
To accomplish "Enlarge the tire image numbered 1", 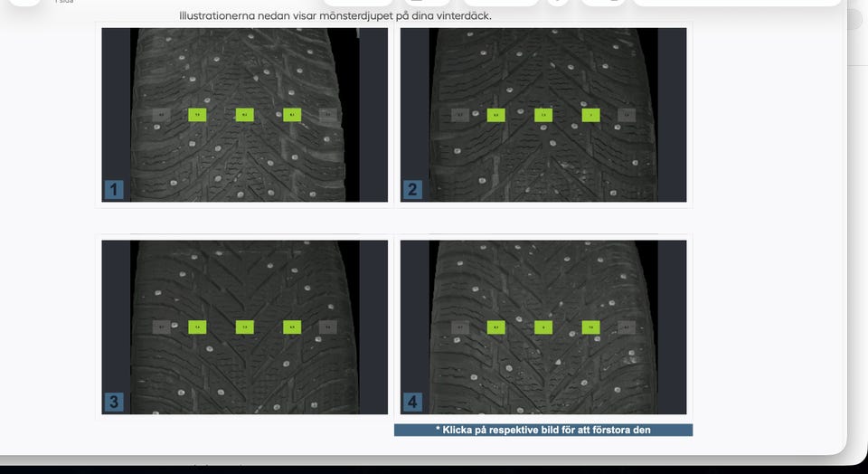I will point(245,115).
